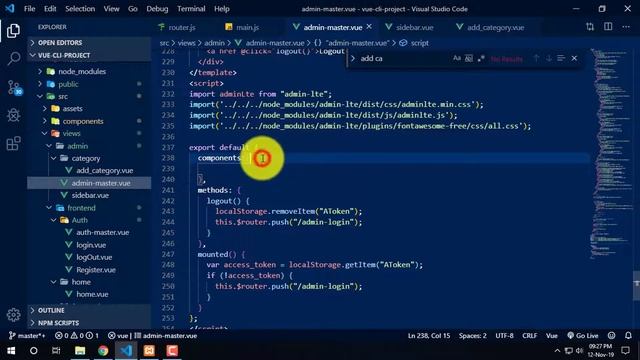Switch to the main.js tab
This screenshot has height=360, width=640.
tap(247, 27)
